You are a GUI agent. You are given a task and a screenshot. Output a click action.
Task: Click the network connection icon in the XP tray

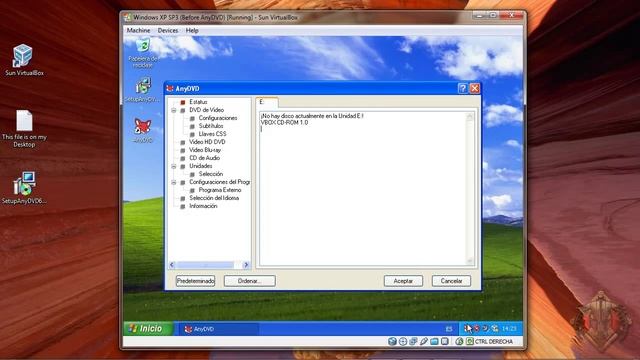tap(495, 329)
